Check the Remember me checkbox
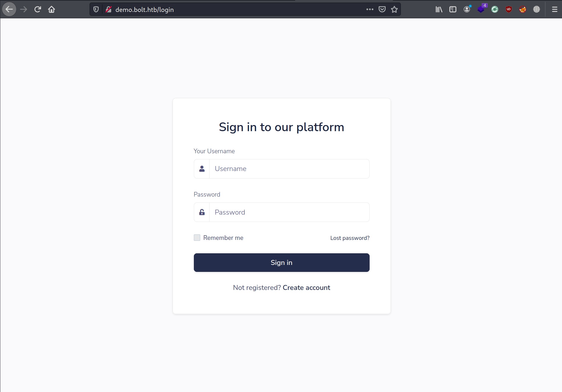Screen dimensions: 562x392 pos(197,238)
